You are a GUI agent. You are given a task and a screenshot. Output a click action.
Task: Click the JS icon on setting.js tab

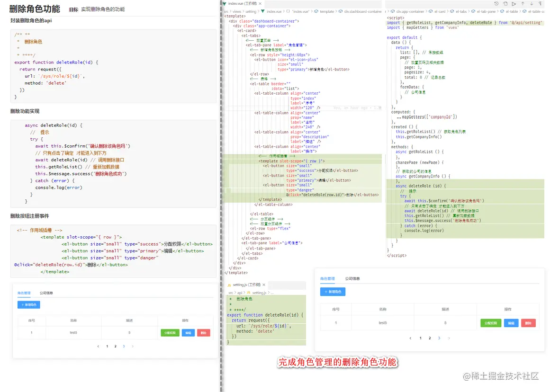229,285
